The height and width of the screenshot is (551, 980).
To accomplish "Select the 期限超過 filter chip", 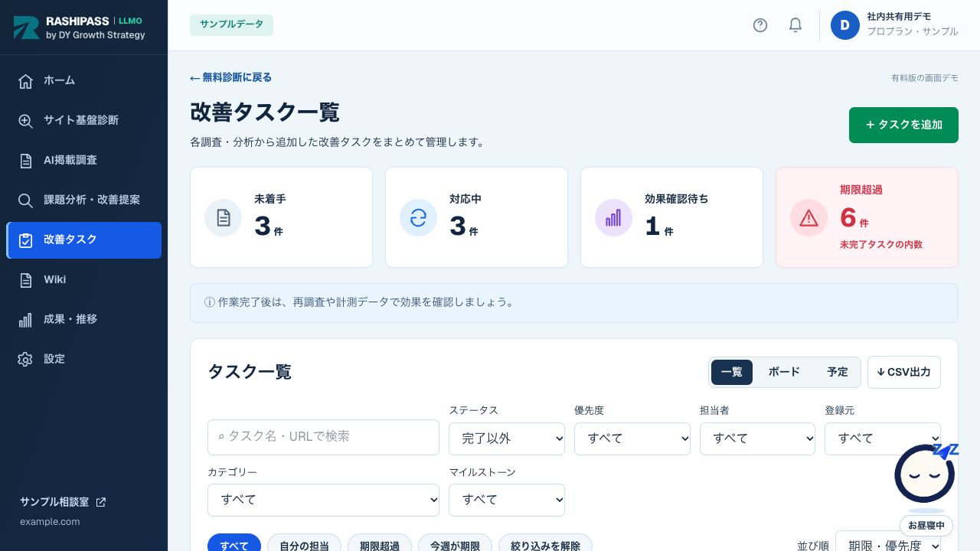I will (380, 543).
